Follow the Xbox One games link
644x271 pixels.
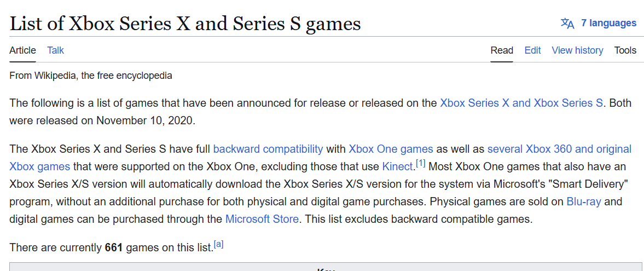[391, 149]
